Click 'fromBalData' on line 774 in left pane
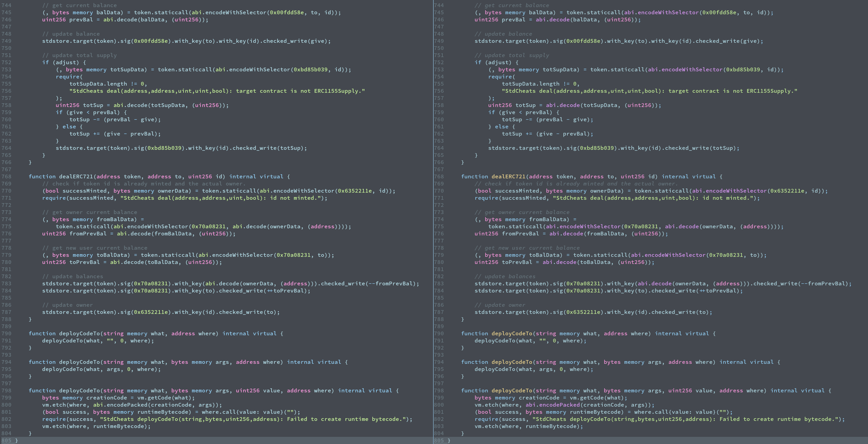This screenshot has height=444, width=868. 115,219
